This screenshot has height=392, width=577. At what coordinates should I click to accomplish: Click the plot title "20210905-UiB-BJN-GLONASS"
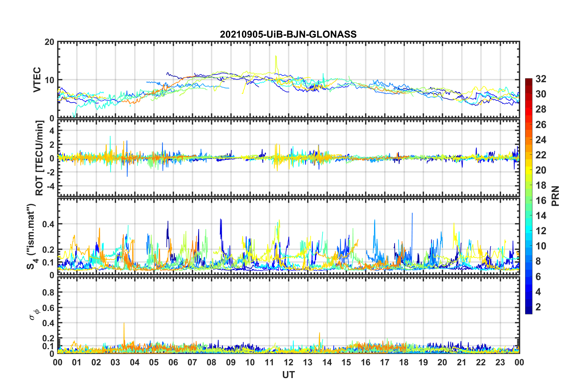288,34
